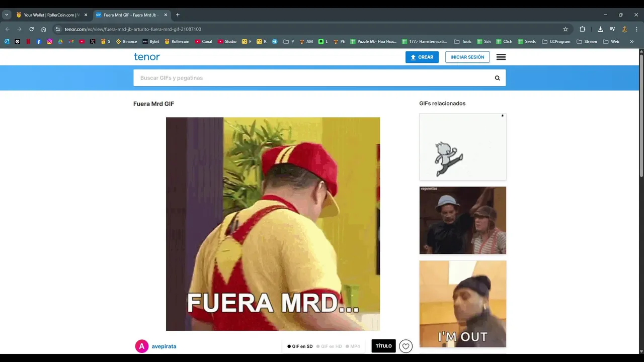Expand the P bookmarks folder
This screenshot has height=362, width=644.
(x=289, y=42)
